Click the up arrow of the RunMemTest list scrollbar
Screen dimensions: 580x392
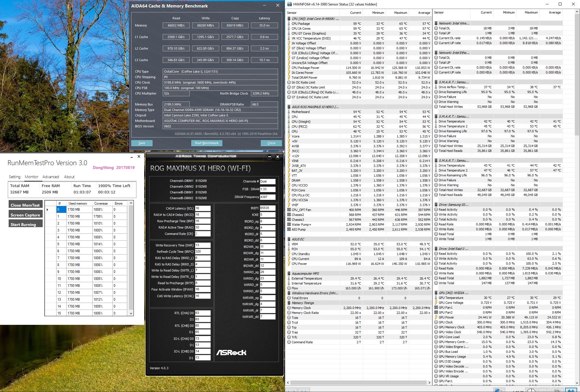pos(131,203)
